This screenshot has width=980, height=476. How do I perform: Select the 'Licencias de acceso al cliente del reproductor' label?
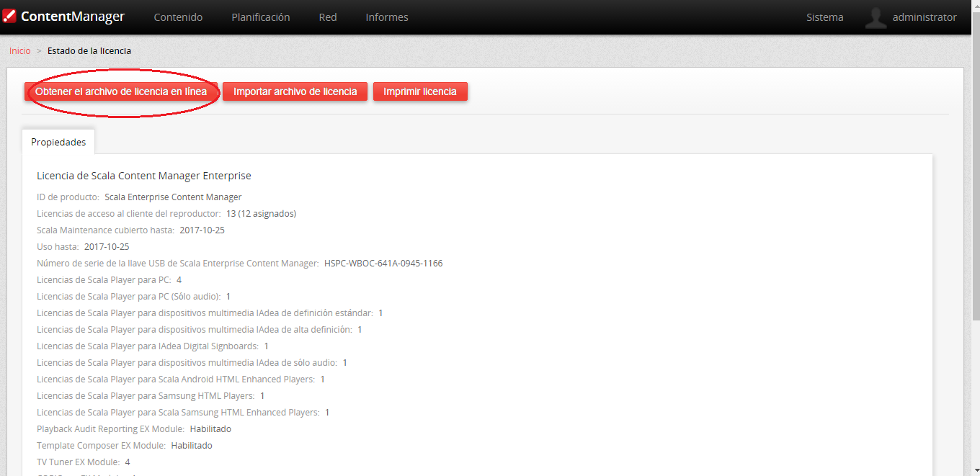point(129,214)
